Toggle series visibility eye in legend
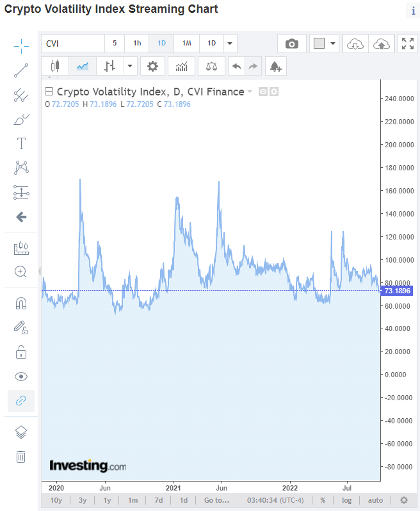 [x=263, y=92]
